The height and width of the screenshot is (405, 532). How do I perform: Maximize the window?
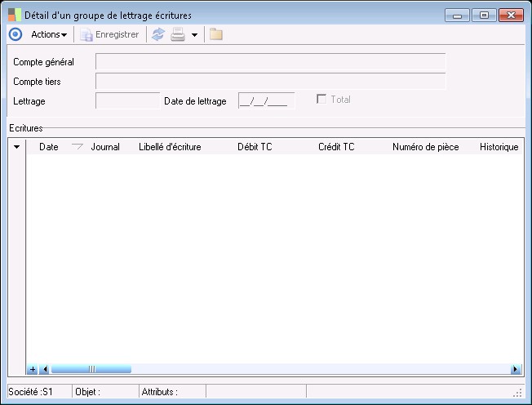click(484, 16)
